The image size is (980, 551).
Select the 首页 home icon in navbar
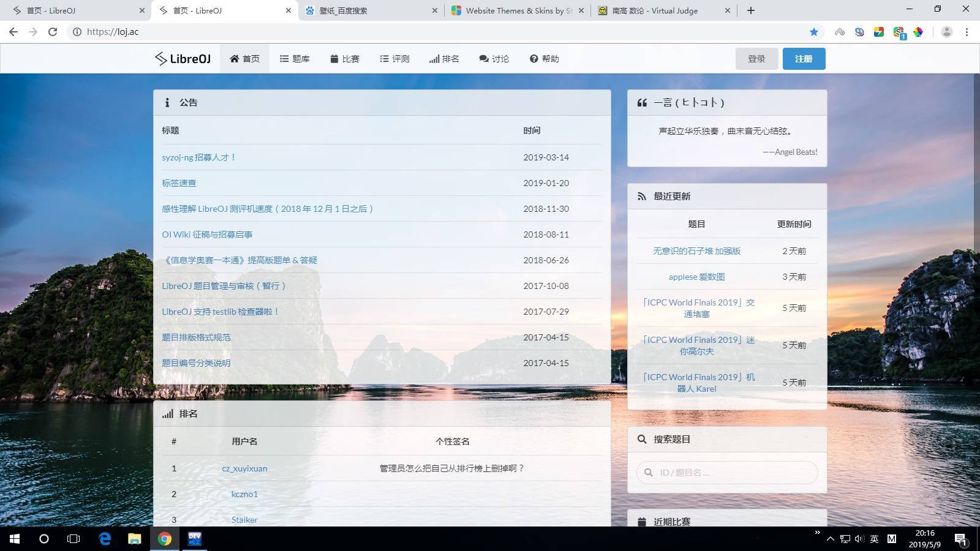point(235,58)
